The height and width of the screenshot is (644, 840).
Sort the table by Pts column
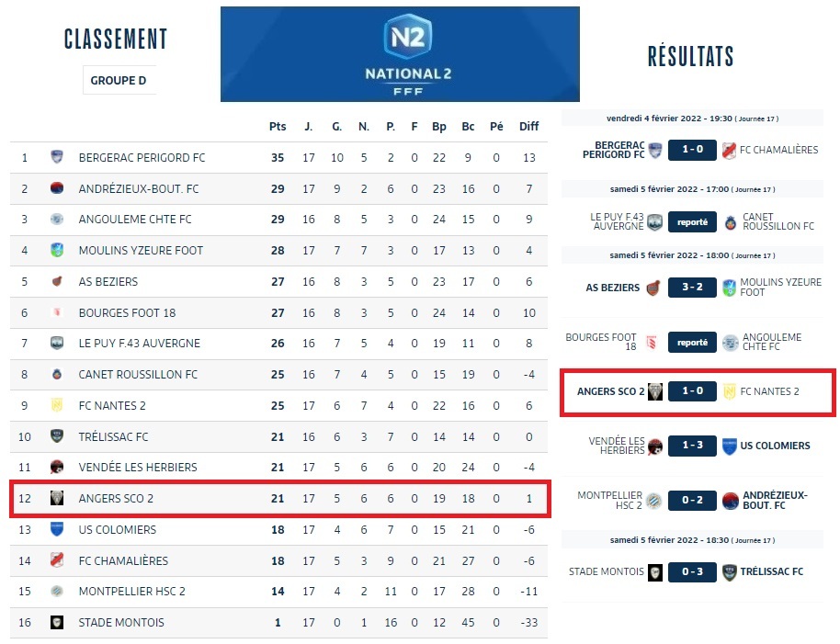point(278,127)
